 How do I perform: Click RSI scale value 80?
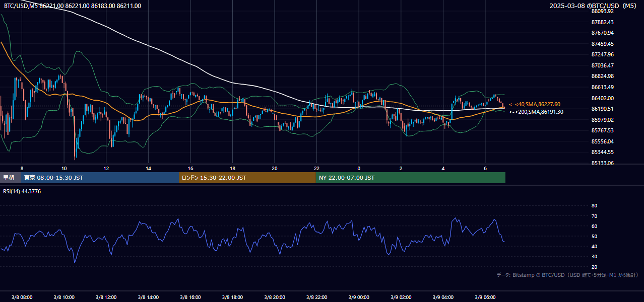click(594, 206)
